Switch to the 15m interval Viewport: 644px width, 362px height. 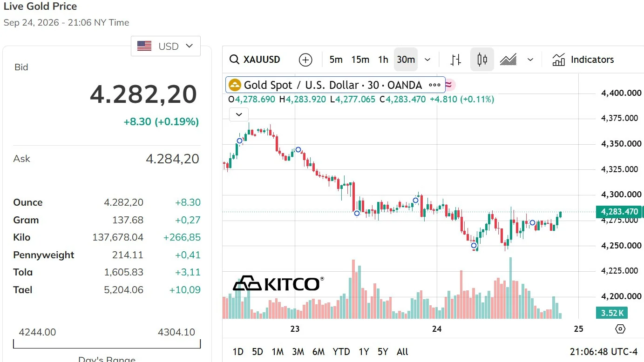(360, 60)
